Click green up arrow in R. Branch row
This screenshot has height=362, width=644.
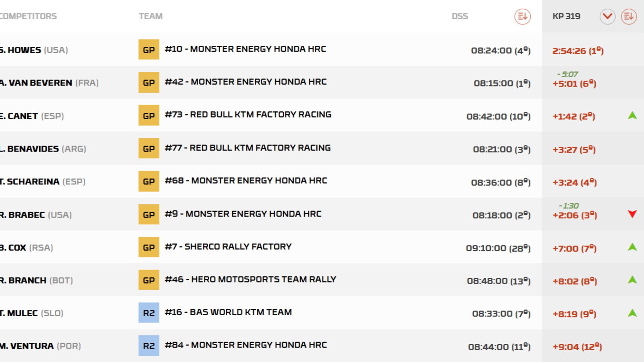point(632,280)
